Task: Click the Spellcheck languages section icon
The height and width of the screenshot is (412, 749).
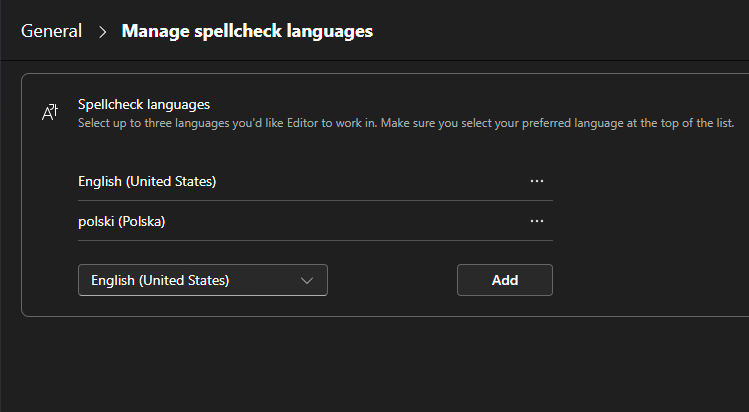Action: (x=50, y=112)
